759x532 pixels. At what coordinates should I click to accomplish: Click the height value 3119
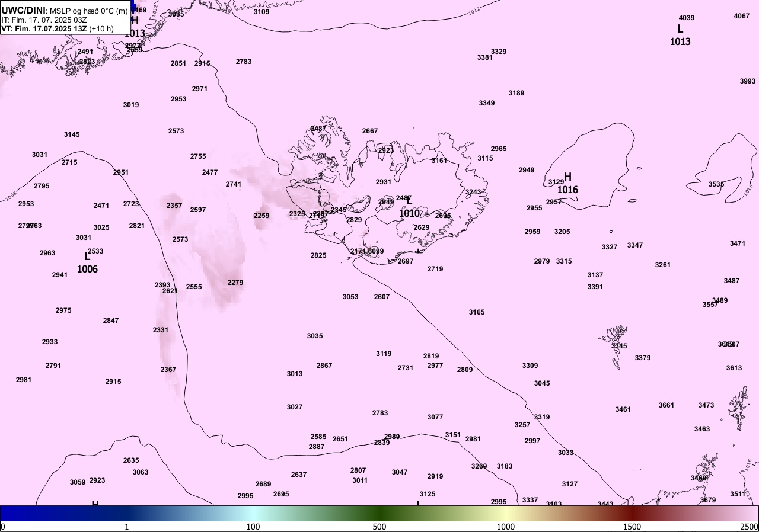384,354
